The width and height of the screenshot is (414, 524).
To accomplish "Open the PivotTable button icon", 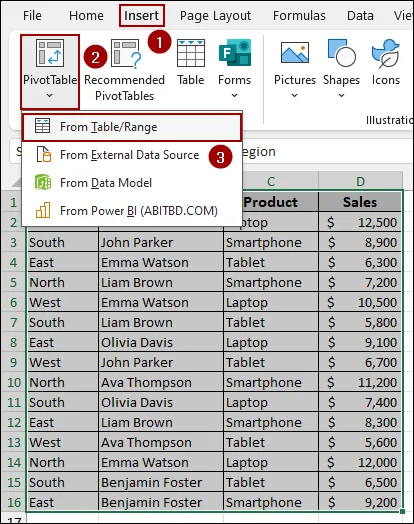I will [50, 53].
